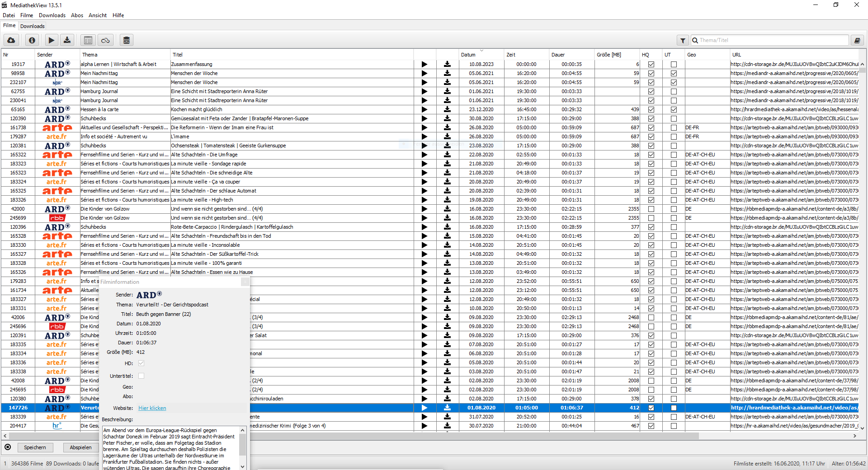This screenshot has width=868, height=470.
Task: Toggle HQ checkbox for row 42000
Action: (651, 209)
